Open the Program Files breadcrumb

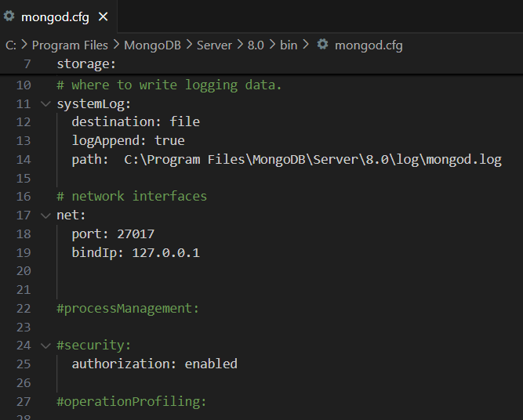tap(70, 45)
